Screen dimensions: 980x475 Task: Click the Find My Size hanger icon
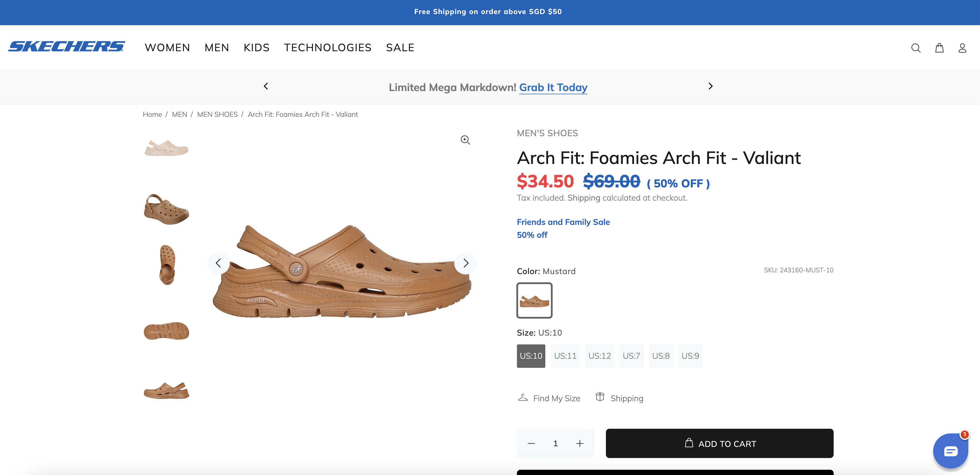coord(523,398)
